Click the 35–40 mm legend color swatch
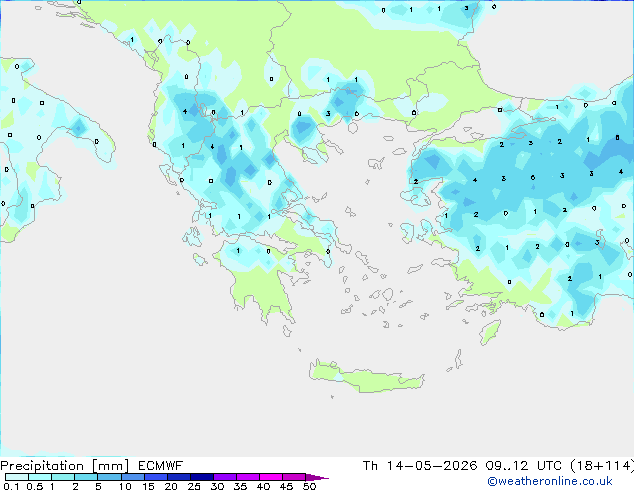 248,477
